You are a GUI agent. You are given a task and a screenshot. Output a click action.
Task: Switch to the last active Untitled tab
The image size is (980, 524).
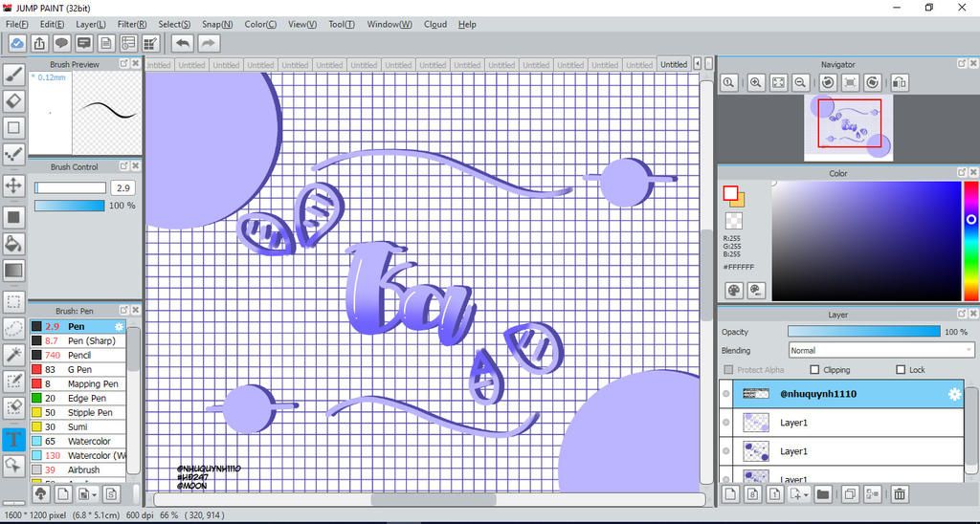pos(674,64)
